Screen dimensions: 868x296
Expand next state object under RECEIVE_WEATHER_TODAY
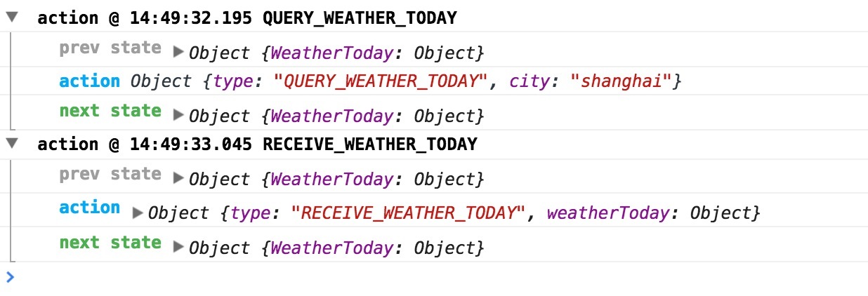pos(178,246)
